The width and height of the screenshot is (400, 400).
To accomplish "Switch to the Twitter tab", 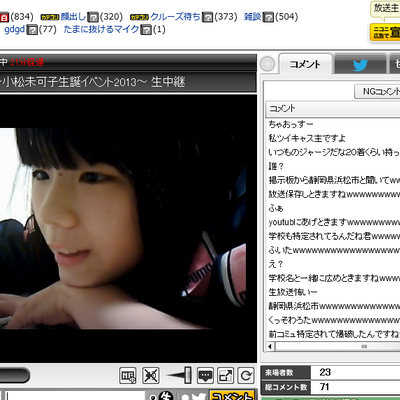I will click(360, 64).
